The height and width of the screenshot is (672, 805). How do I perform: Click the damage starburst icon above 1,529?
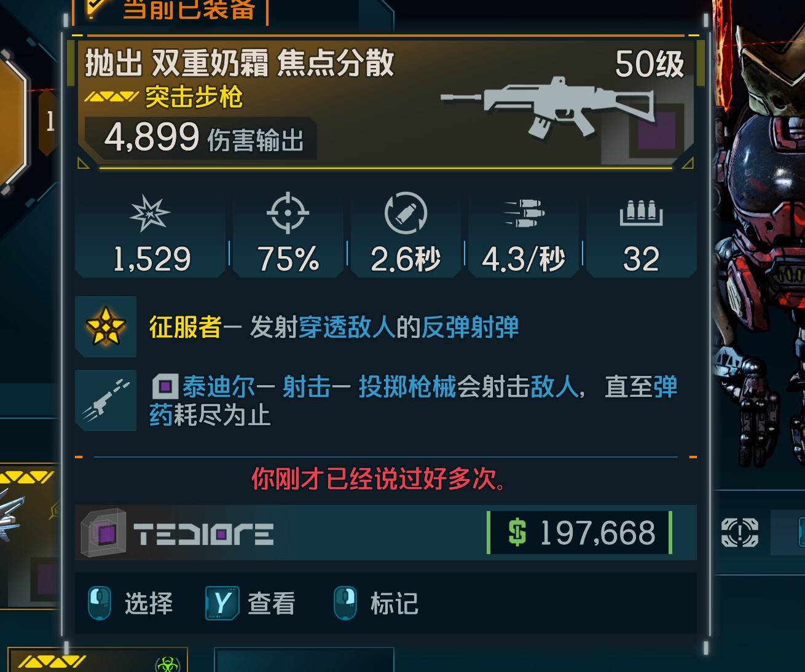(x=150, y=213)
